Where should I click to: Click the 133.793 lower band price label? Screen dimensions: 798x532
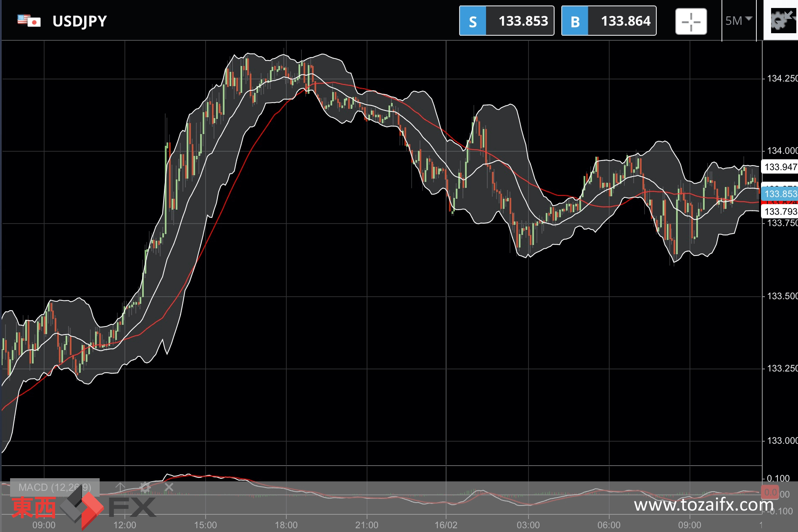click(780, 211)
